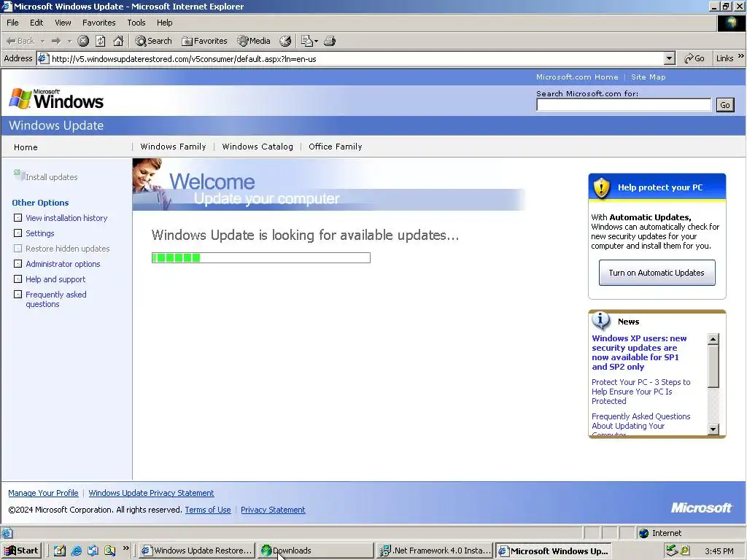
Task: Click the box beside View installation history
Action: point(18,217)
